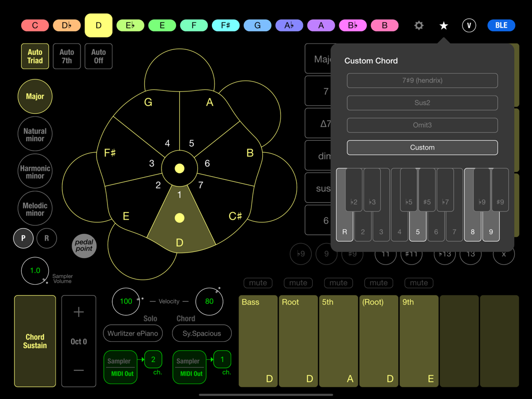The image size is (532, 399).
Task: Adjust the Sampler Volume knob
Action: click(x=35, y=271)
